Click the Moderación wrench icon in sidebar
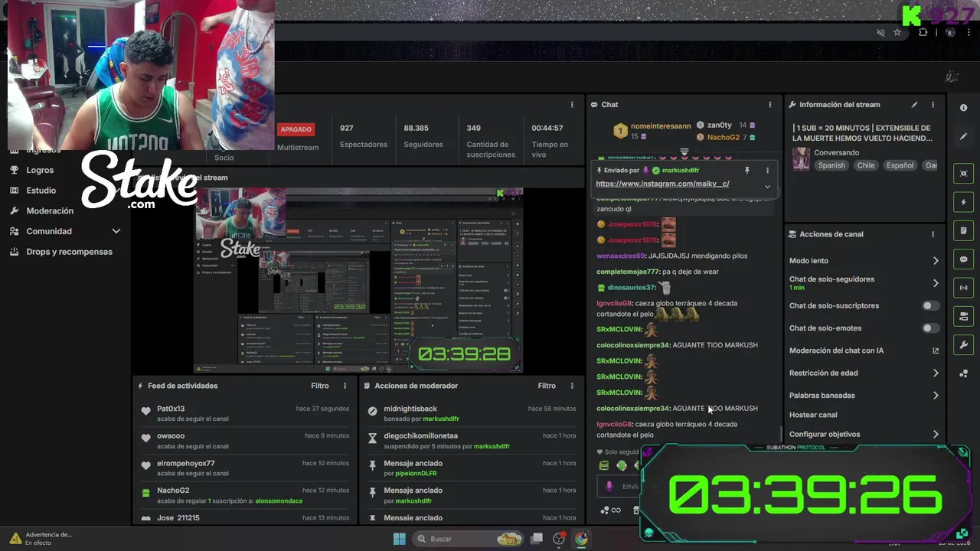This screenshot has width=980, height=551. [14, 210]
